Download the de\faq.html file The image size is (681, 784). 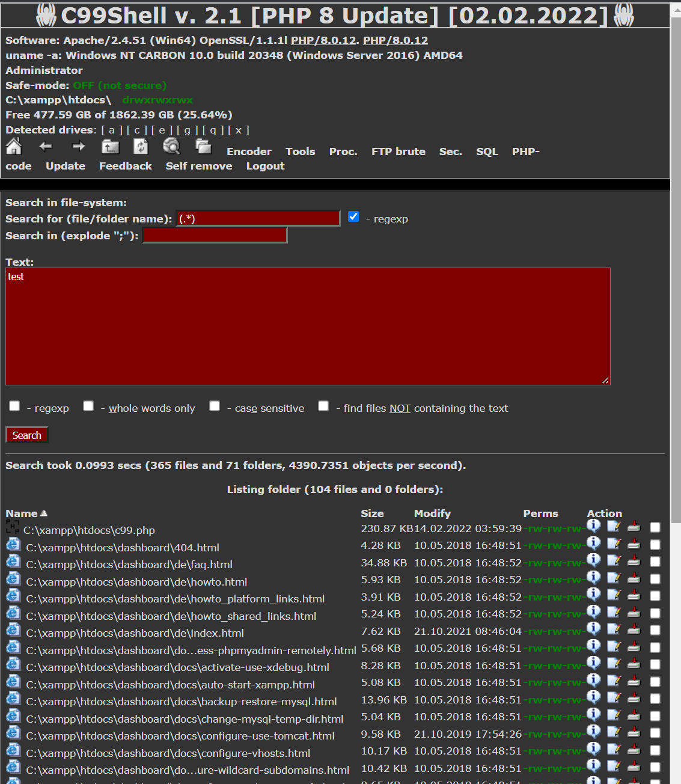[634, 560]
